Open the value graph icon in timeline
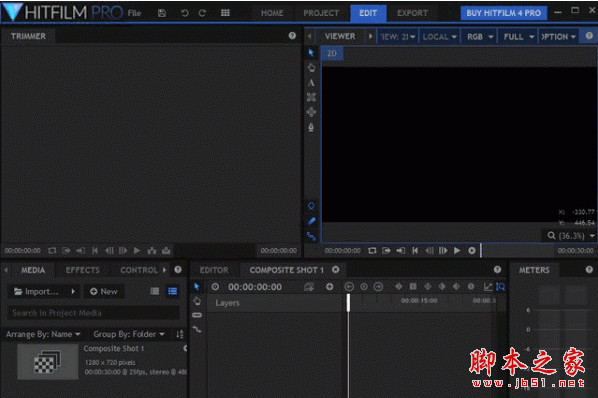The image size is (598, 398). 488,287
